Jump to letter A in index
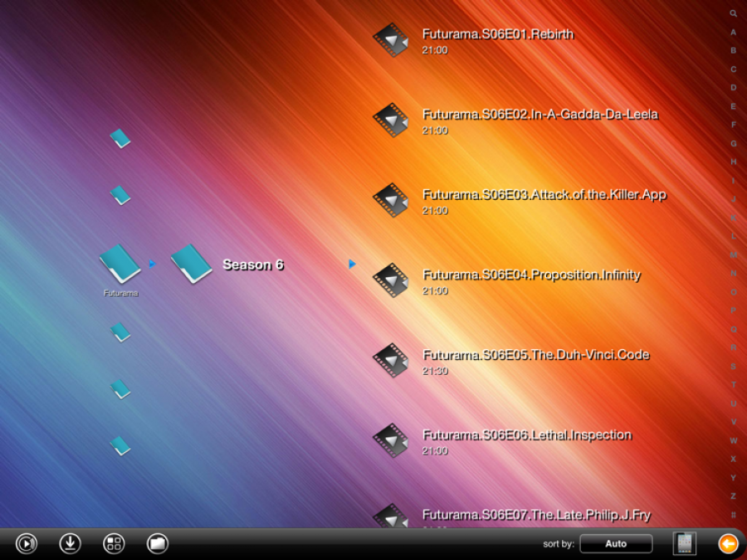The width and height of the screenshot is (747, 560). pyautogui.click(x=733, y=32)
